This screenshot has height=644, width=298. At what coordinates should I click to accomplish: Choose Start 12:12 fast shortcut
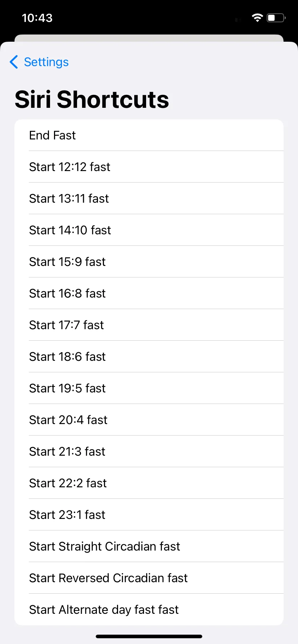[149, 167]
